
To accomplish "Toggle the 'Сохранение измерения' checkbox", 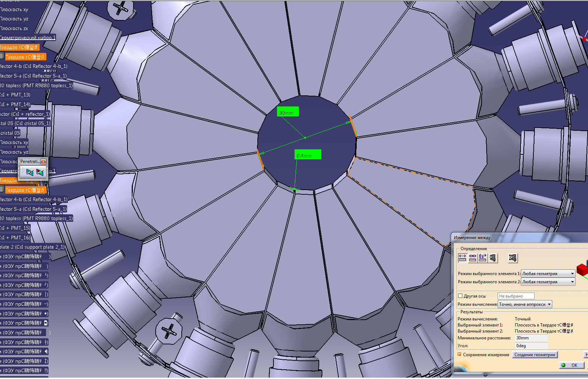I will coord(459,354).
